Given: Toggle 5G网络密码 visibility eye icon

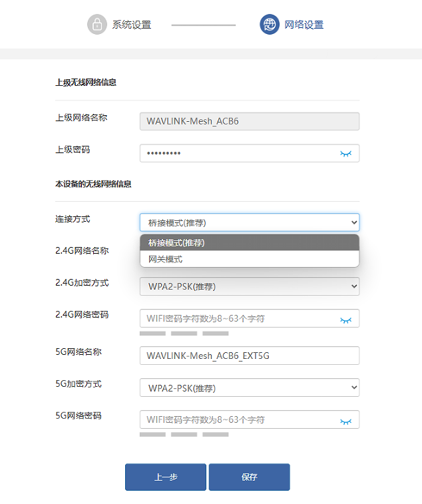Looking at the screenshot, I should coord(345,421).
